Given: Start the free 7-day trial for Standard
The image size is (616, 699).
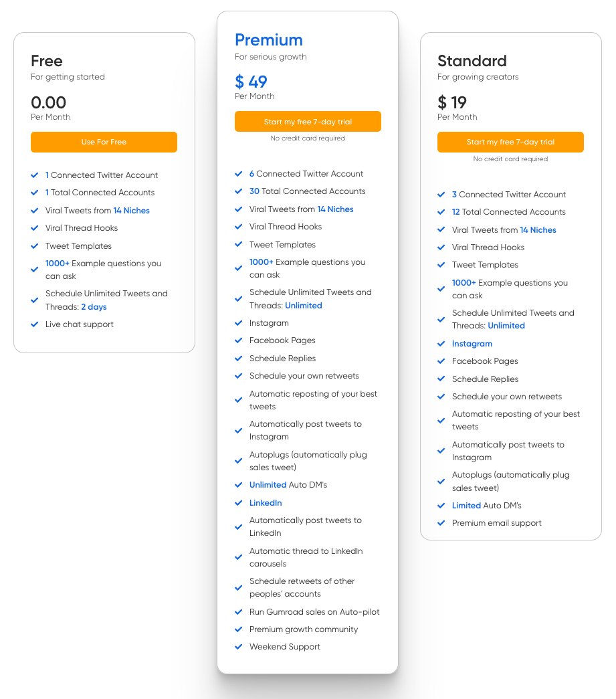Looking at the screenshot, I should click(x=510, y=142).
